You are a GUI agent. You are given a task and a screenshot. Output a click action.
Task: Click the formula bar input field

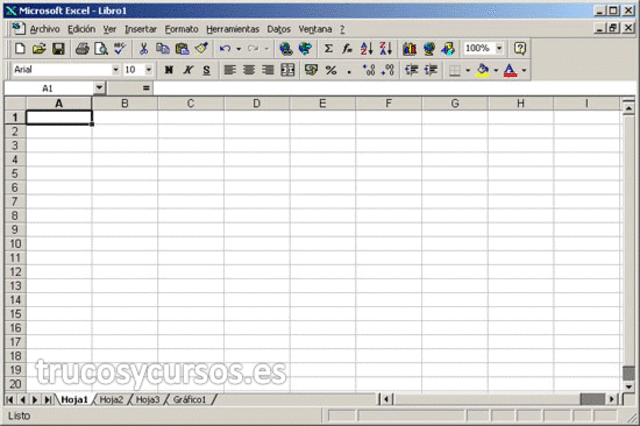point(394,88)
